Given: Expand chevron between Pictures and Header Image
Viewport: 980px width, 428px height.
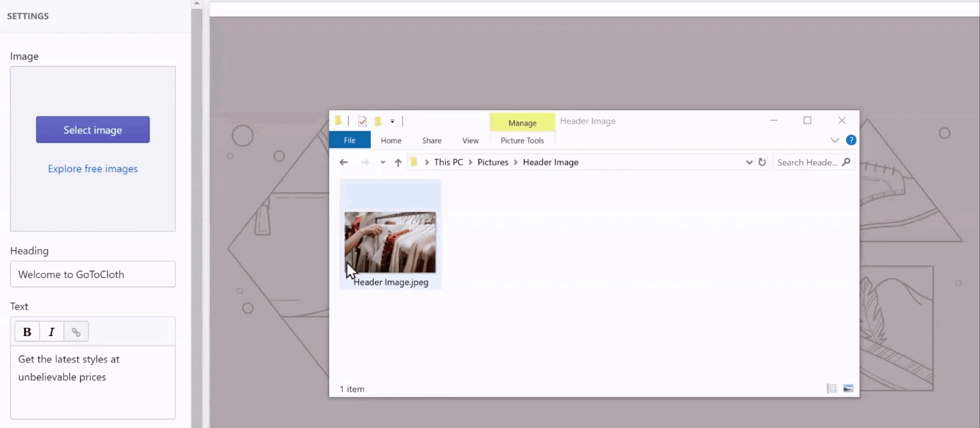Looking at the screenshot, I should 516,163.
